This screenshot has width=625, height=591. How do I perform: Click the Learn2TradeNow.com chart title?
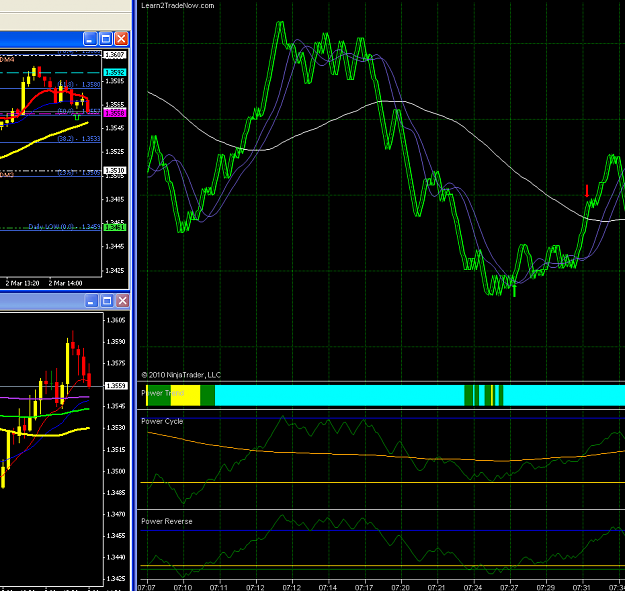pos(177,6)
